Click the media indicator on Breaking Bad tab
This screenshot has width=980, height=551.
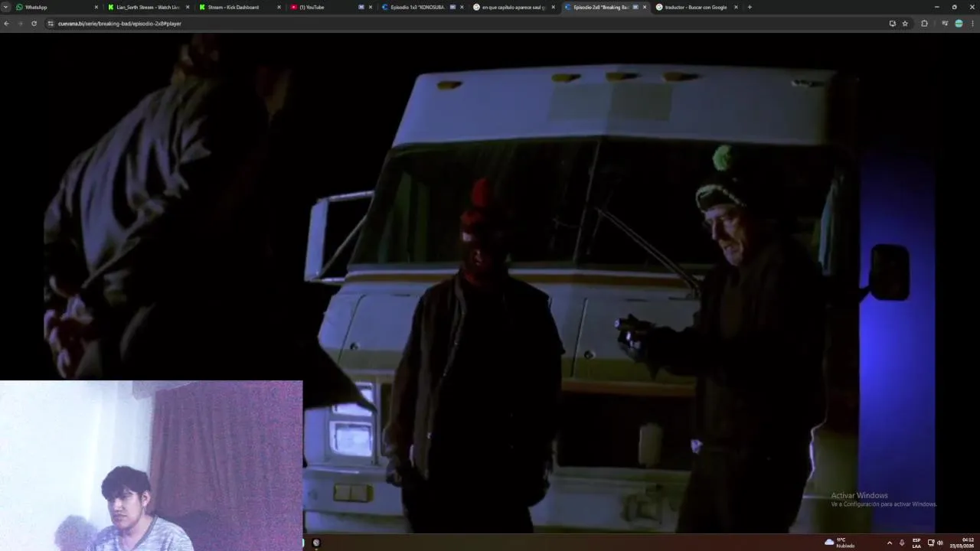pyautogui.click(x=635, y=7)
